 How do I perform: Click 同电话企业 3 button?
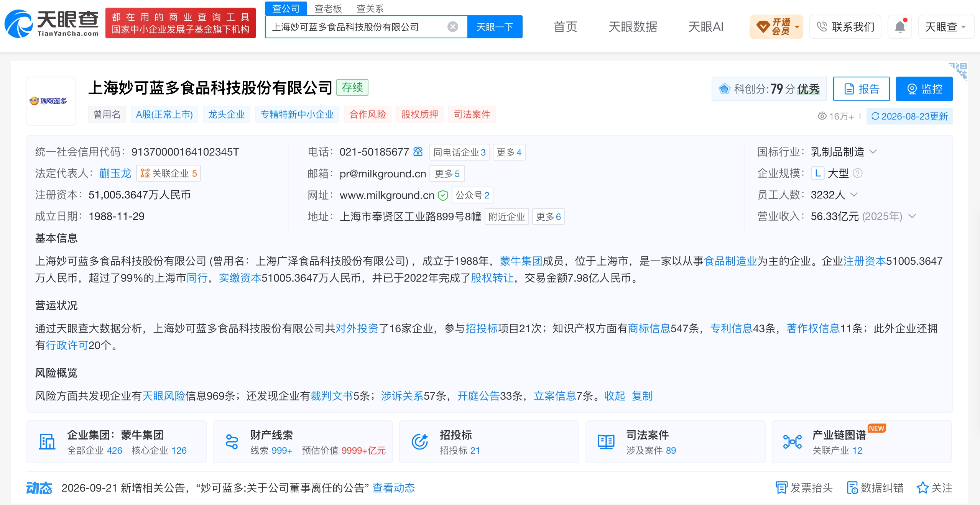(x=459, y=152)
